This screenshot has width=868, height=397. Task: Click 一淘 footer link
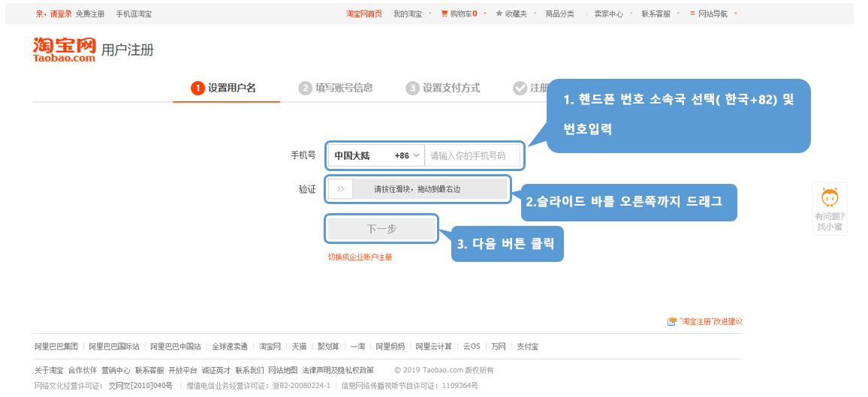(x=357, y=347)
